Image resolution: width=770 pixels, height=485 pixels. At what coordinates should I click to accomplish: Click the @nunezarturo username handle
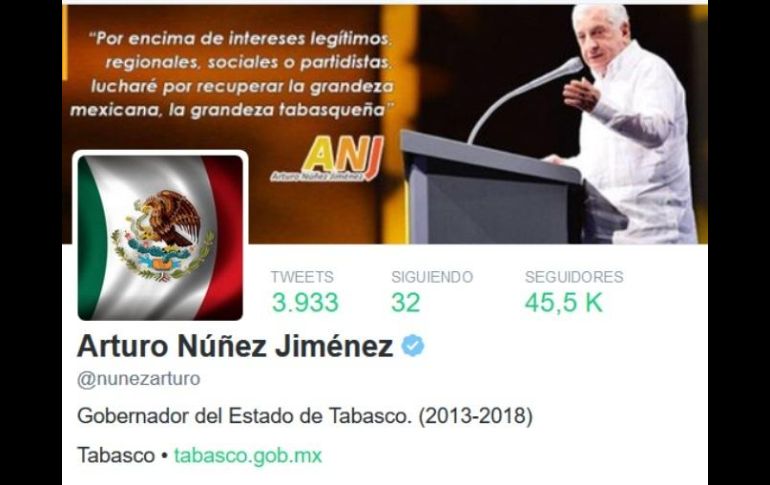coord(138,379)
